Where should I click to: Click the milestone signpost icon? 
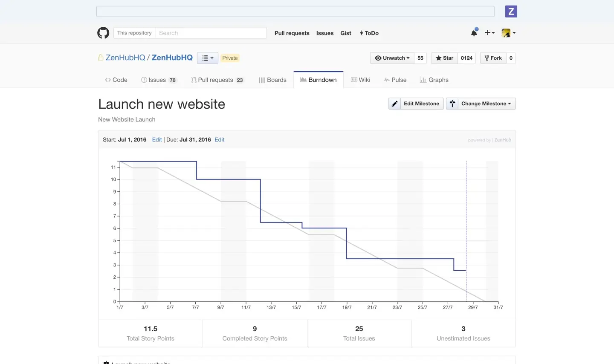click(x=452, y=104)
